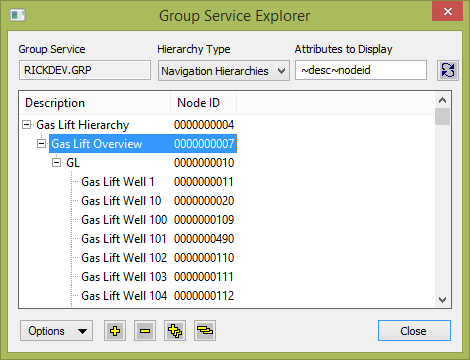Select Gas Lift Well 102
470x360 pixels.
pos(124,258)
